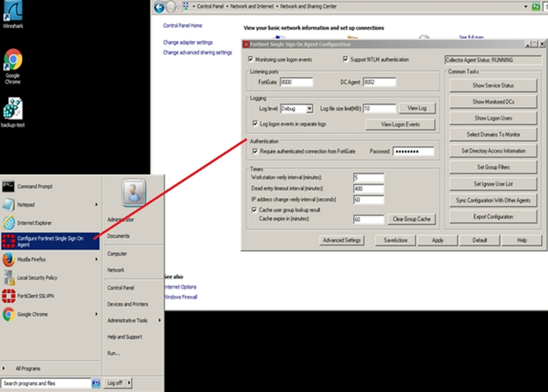Screen dimensions: 548x392
Task: Click Set Ignore User List button
Action: coord(493,184)
